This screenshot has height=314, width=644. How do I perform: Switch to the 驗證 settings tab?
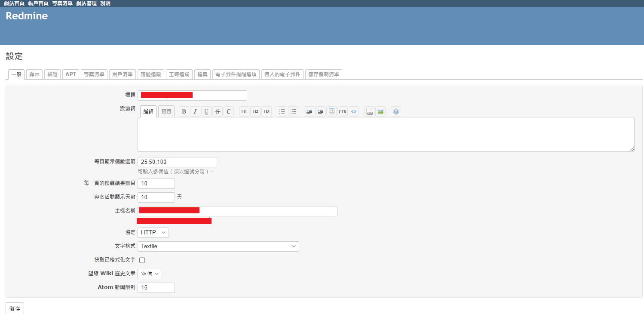(52, 74)
